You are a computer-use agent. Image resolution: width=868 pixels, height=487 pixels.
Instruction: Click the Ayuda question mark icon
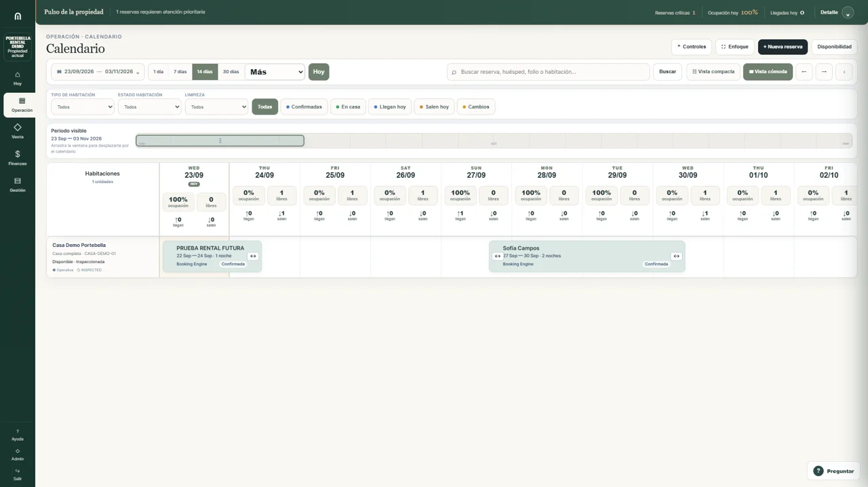click(x=18, y=431)
